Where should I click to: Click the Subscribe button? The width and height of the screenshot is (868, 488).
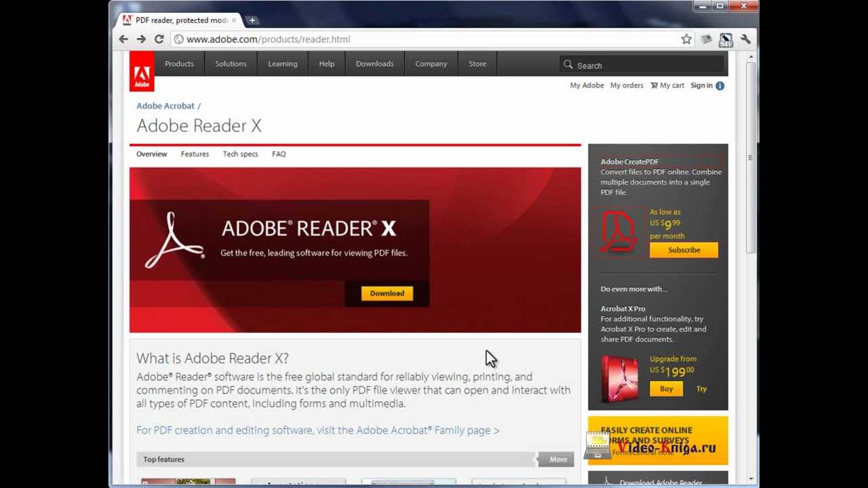click(x=684, y=250)
